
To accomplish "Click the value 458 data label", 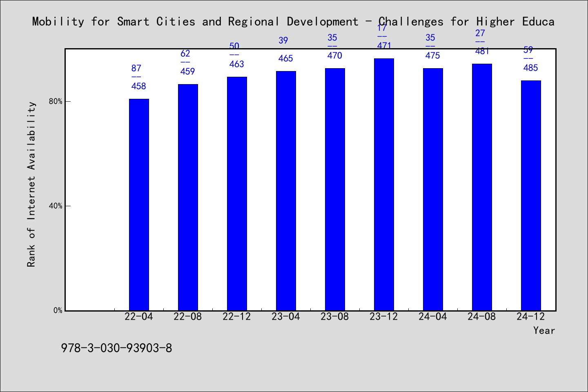I will 139,86.
